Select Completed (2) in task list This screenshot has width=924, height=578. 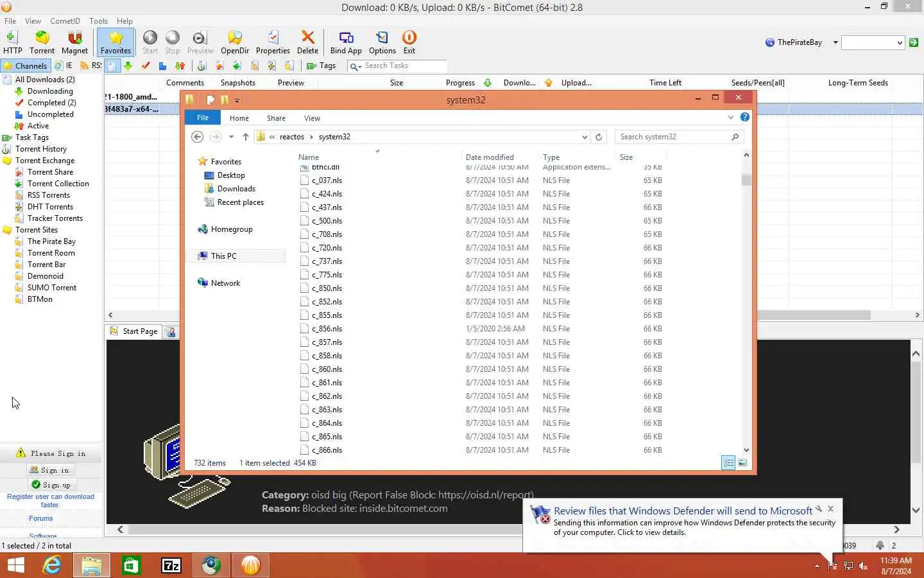[51, 103]
